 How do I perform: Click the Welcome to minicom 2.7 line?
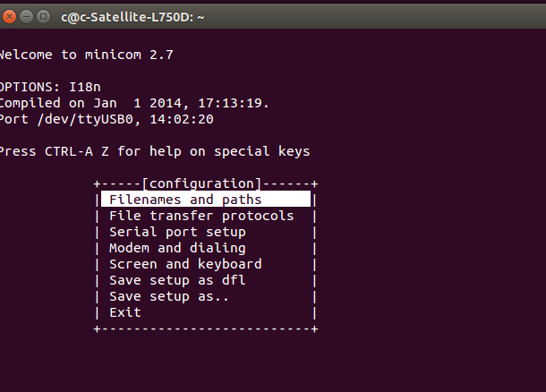click(x=86, y=55)
